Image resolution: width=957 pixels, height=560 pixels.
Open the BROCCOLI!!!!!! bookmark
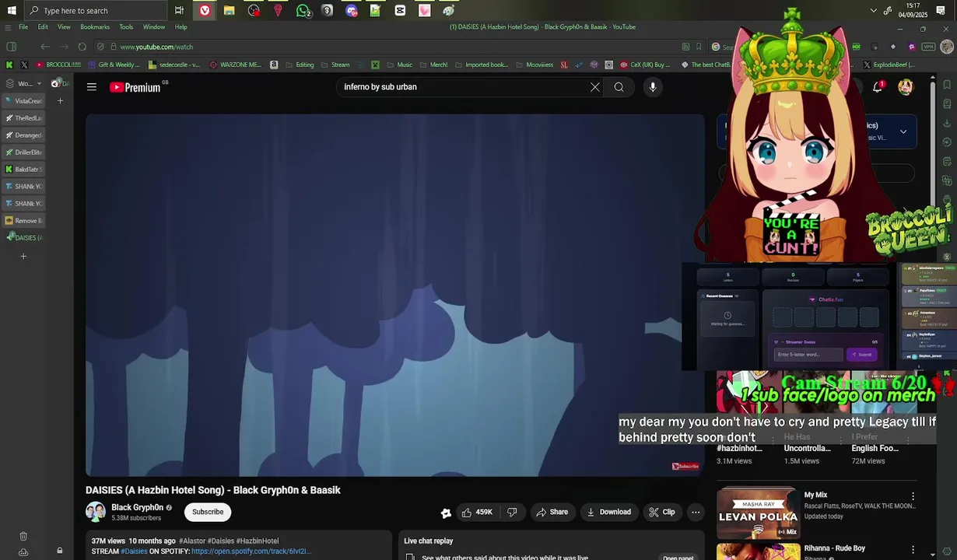[58, 65]
